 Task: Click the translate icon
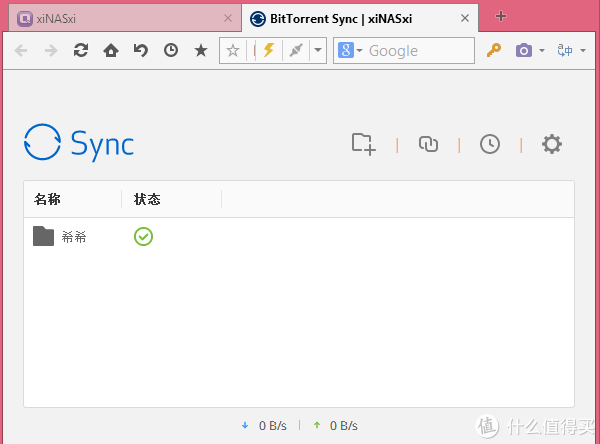[565, 50]
